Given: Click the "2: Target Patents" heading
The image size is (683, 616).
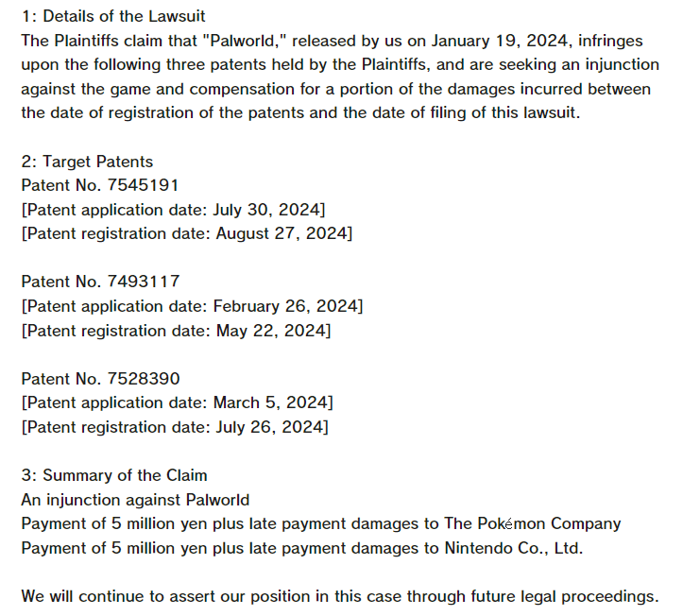Looking at the screenshot, I should (x=87, y=162).
